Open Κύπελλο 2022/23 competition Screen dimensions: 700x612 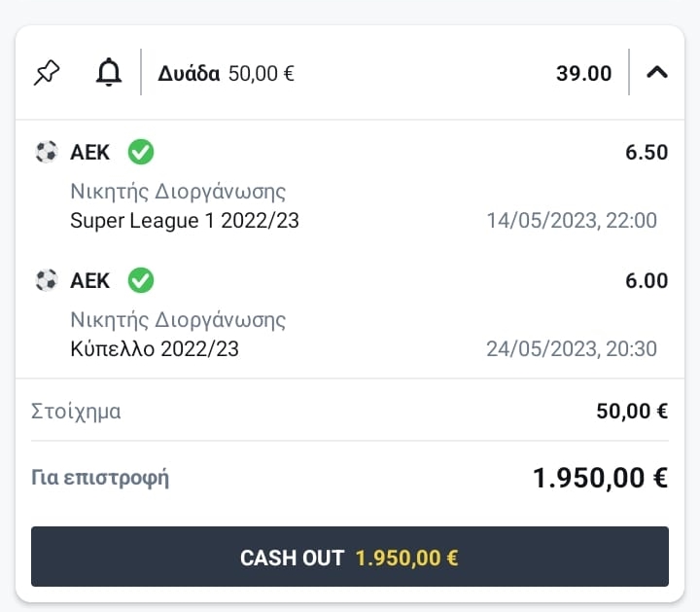point(155,349)
